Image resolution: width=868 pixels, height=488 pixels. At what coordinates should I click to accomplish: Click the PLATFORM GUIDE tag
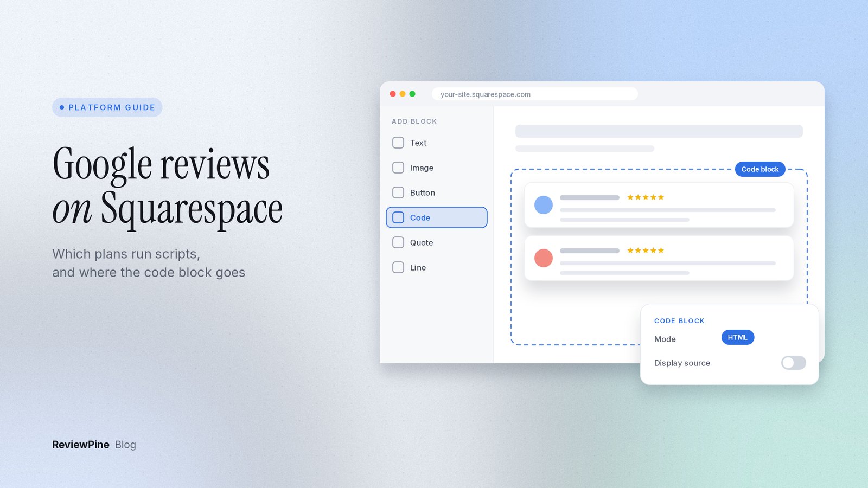(107, 107)
